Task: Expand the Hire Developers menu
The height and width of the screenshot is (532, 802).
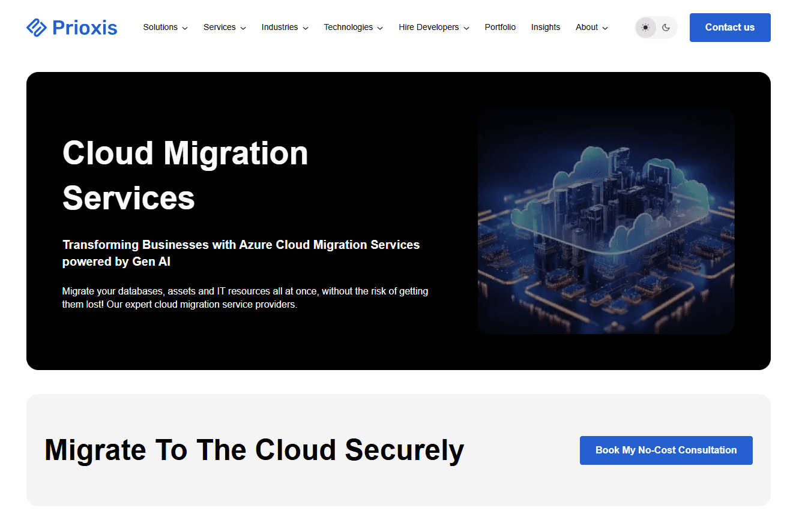Action: [x=433, y=28]
